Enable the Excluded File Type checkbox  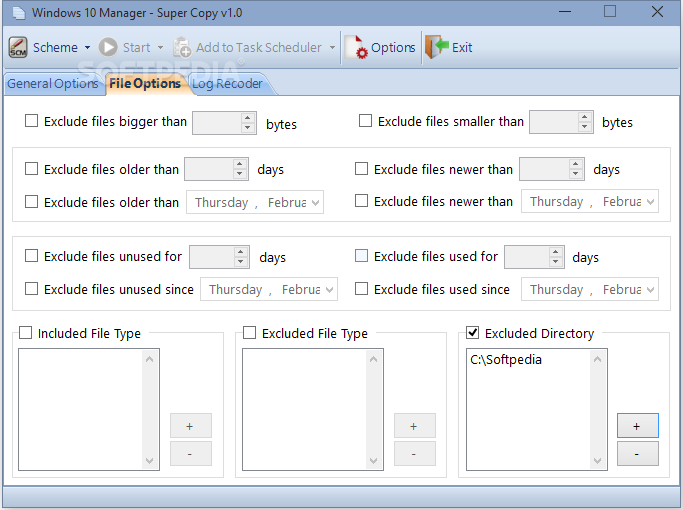click(x=250, y=333)
